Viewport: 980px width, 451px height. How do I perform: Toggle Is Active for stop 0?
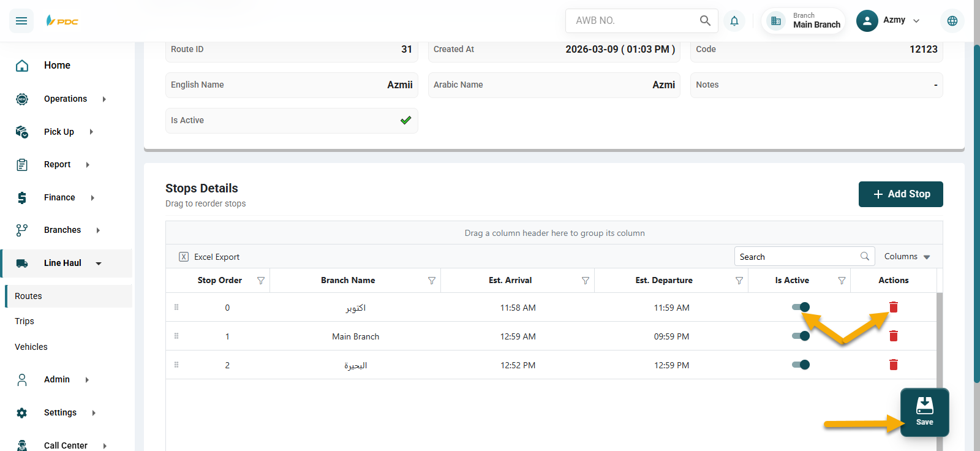pos(801,307)
